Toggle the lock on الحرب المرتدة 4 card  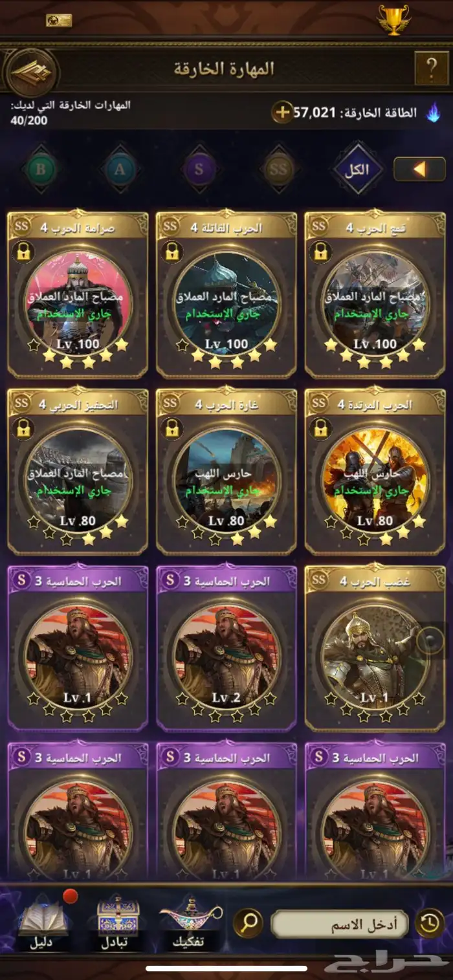coord(320,428)
